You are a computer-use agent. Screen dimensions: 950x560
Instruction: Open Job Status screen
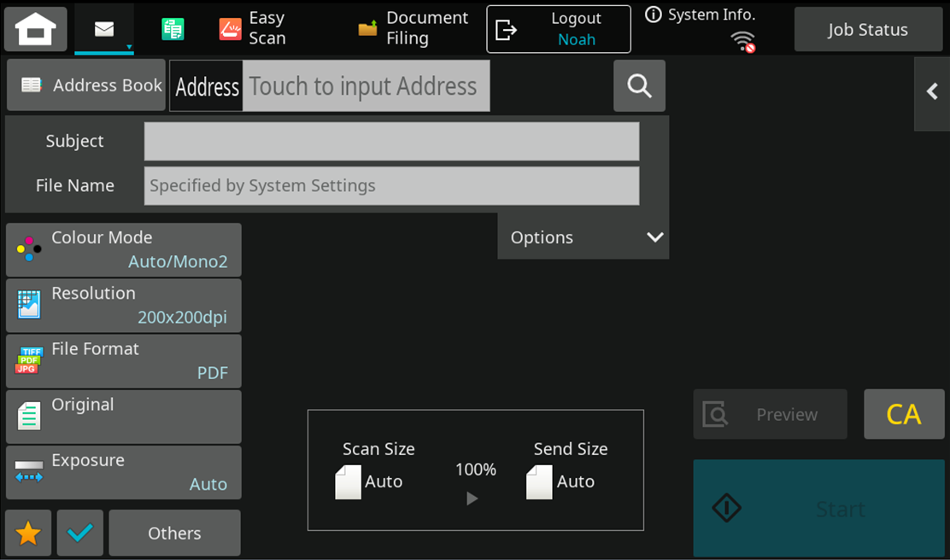coord(867,30)
